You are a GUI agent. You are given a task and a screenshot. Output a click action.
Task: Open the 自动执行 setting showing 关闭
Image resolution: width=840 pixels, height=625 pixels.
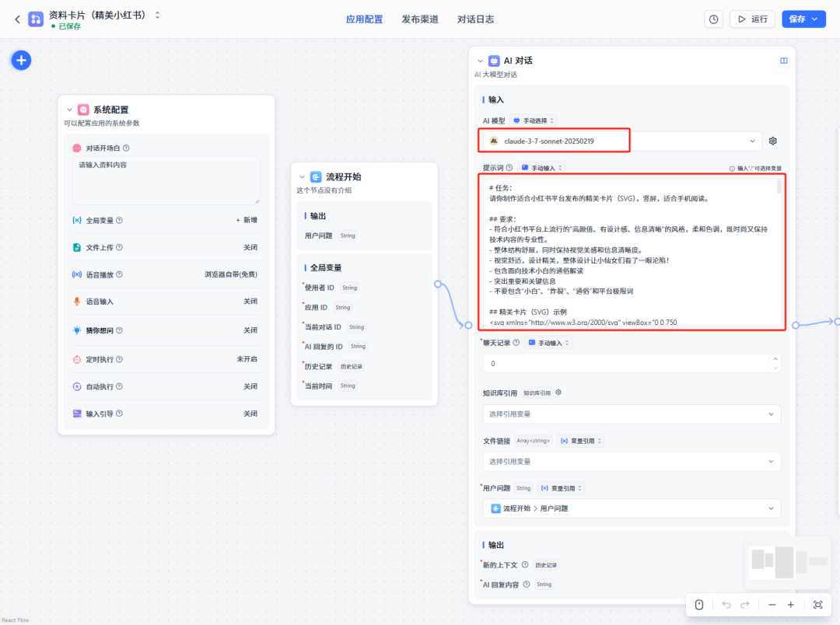(x=250, y=386)
